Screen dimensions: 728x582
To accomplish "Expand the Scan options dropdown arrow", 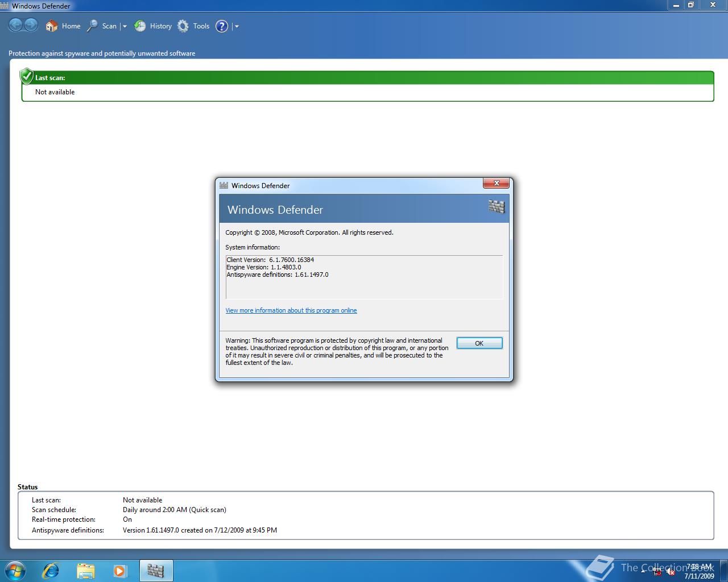I will pyautogui.click(x=125, y=26).
